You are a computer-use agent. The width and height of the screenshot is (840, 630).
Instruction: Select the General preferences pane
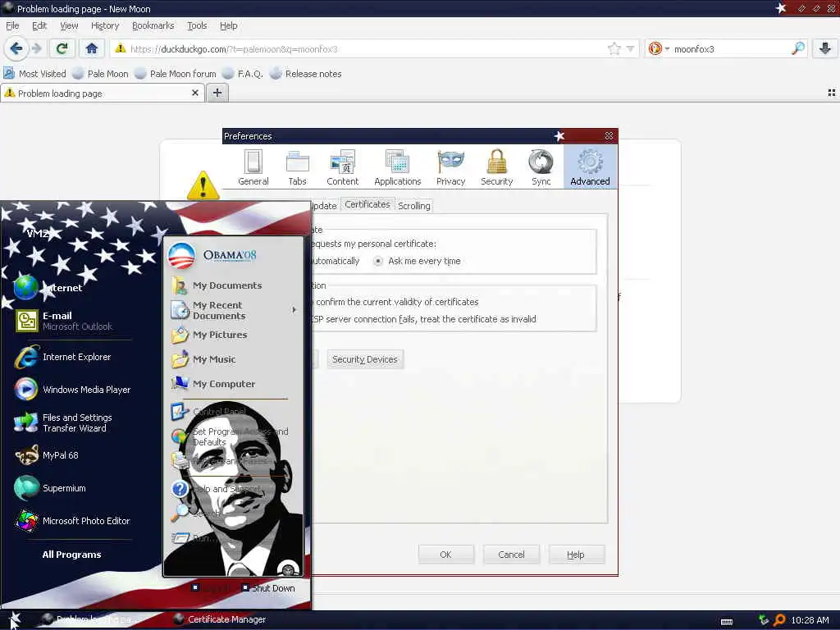point(253,167)
